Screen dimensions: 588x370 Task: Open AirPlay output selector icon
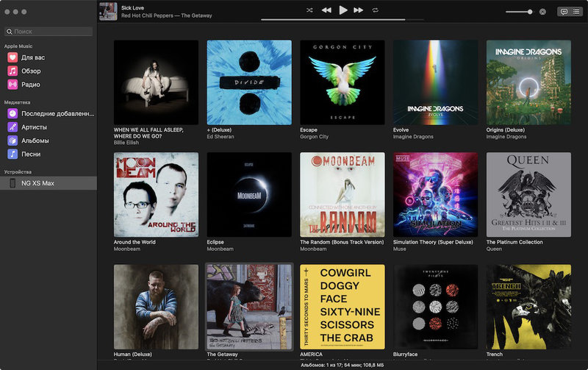(x=542, y=12)
